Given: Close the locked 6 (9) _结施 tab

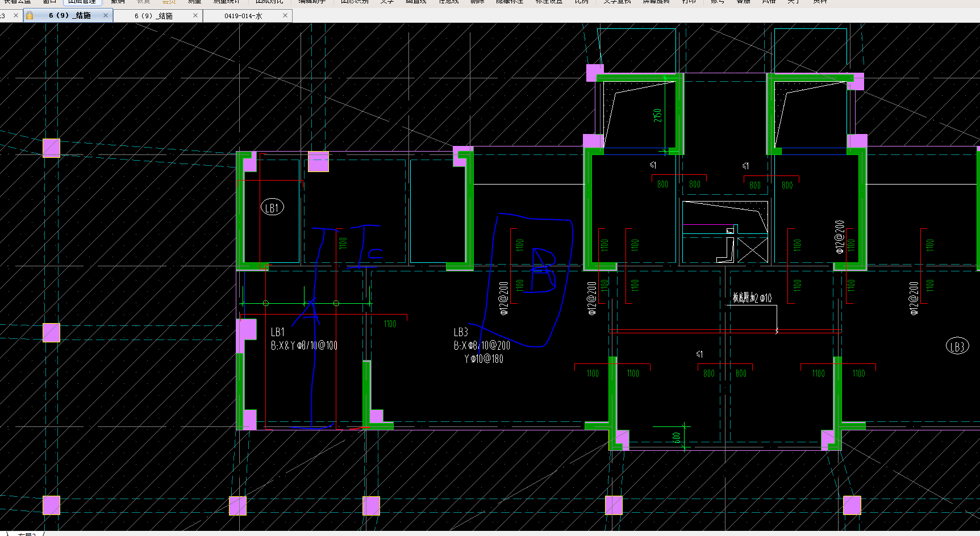Looking at the screenshot, I should point(106,15).
